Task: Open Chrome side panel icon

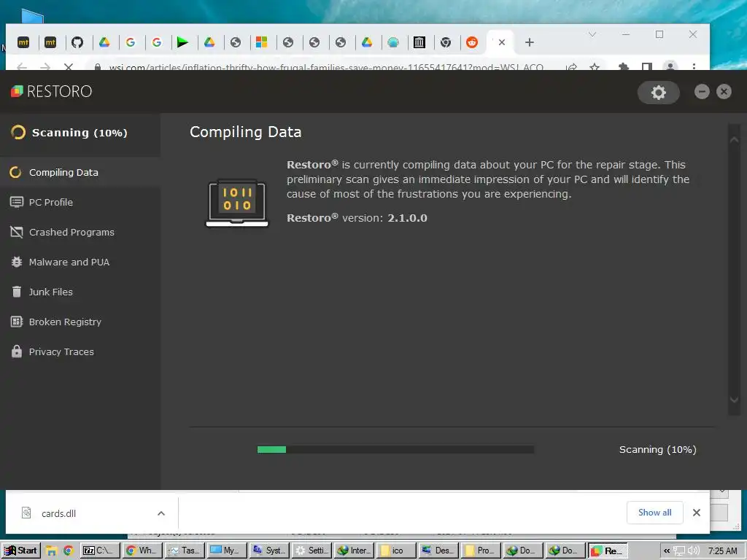Action: point(647,67)
